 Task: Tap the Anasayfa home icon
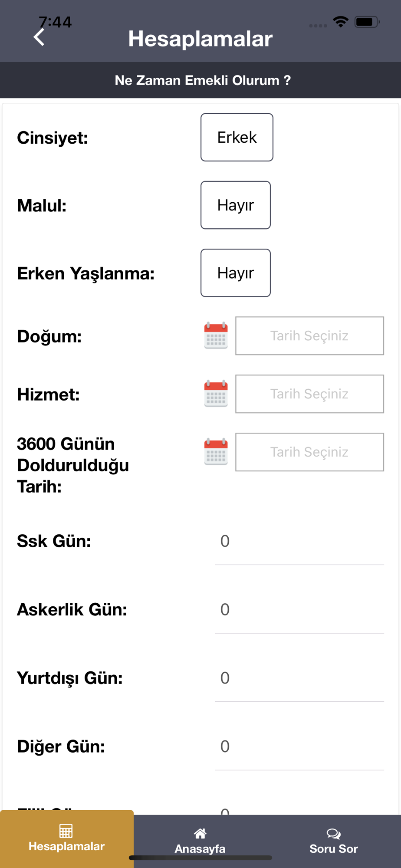tap(200, 833)
